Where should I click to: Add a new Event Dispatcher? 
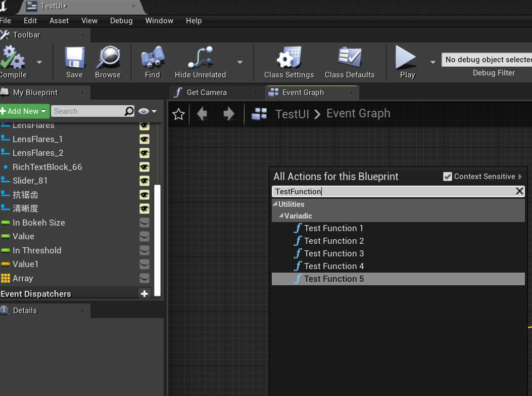point(144,294)
